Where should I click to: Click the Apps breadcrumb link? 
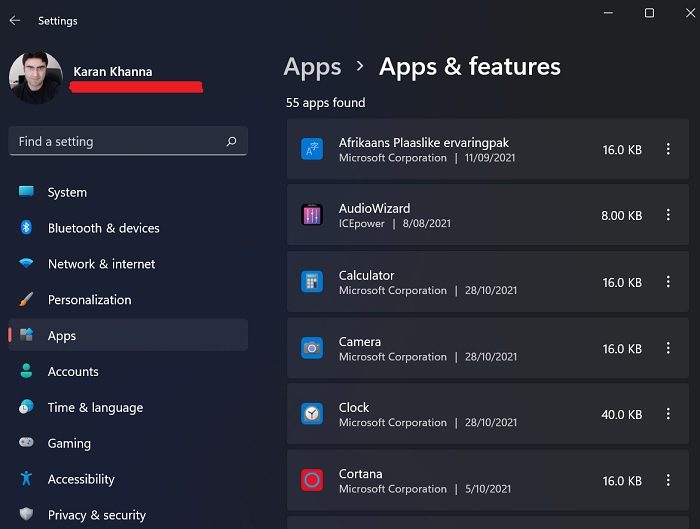pos(312,67)
